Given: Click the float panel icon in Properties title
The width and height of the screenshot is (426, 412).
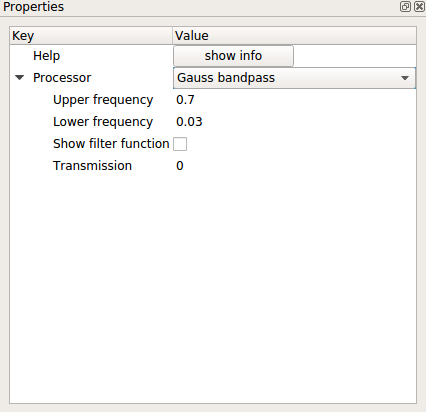Looking at the screenshot, I should point(405,7).
